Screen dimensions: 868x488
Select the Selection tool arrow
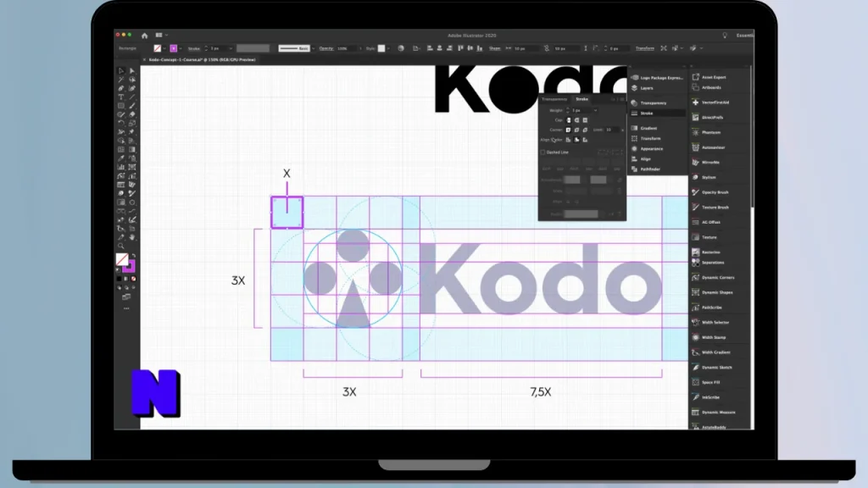(x=120, y=71)
